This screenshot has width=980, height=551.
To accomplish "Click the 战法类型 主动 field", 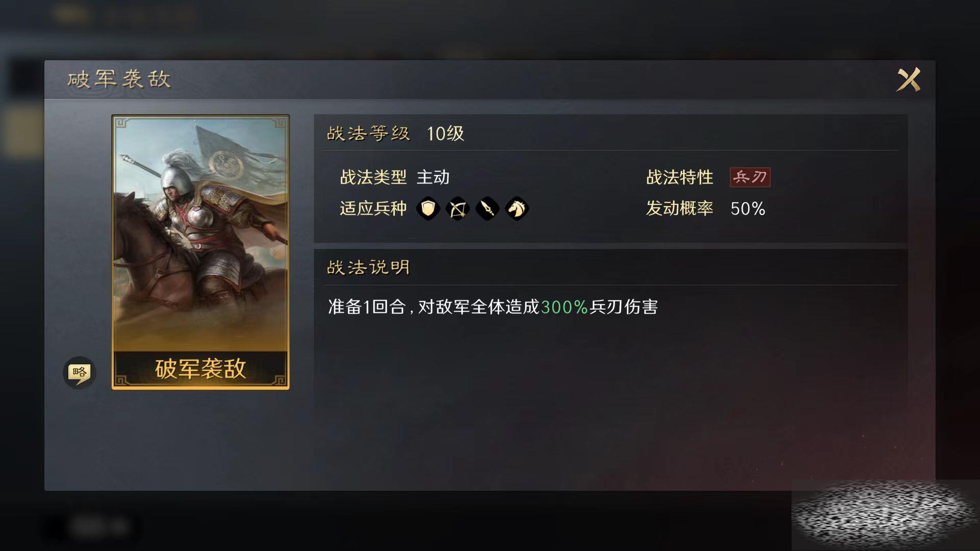I will click(x=395, y=177).
